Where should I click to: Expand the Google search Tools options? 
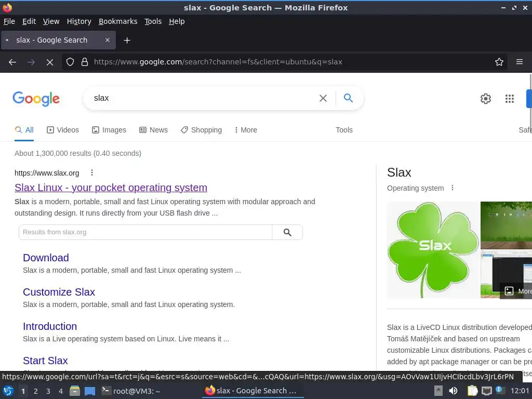click(x=344, y=130)
